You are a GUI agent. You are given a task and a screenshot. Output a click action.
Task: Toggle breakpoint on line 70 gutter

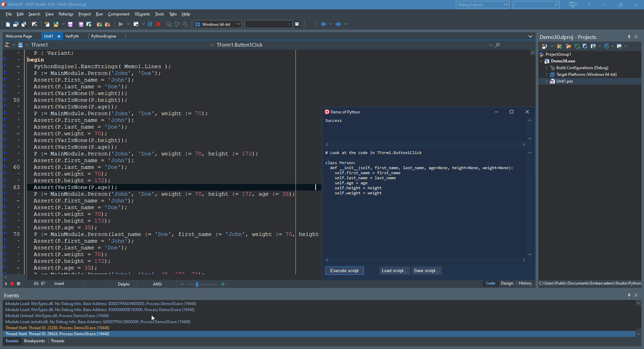[5, 234]
